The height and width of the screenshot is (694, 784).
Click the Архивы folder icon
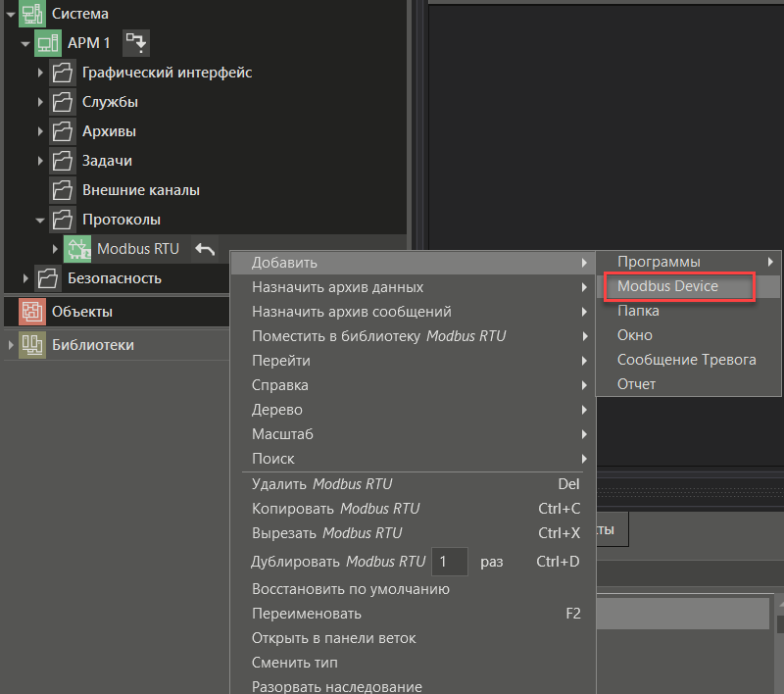click(x=61, y=130)
